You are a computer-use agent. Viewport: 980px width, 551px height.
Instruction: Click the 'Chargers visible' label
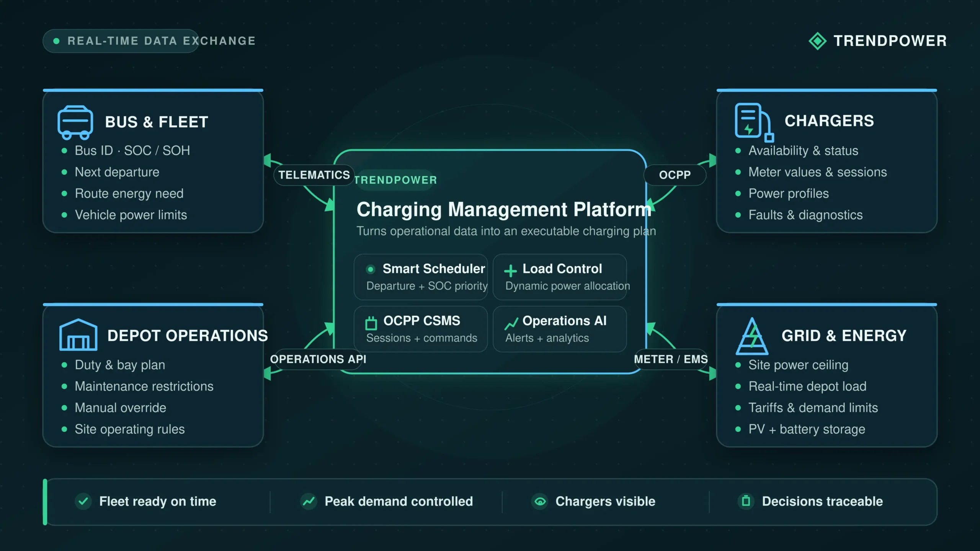(605, 502)
